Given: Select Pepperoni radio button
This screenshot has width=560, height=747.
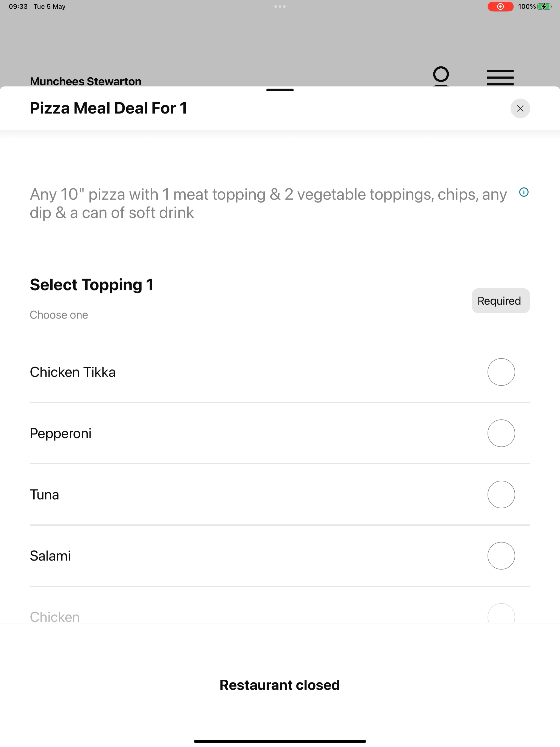Looking at the screenshot, I should click(501, 433).
